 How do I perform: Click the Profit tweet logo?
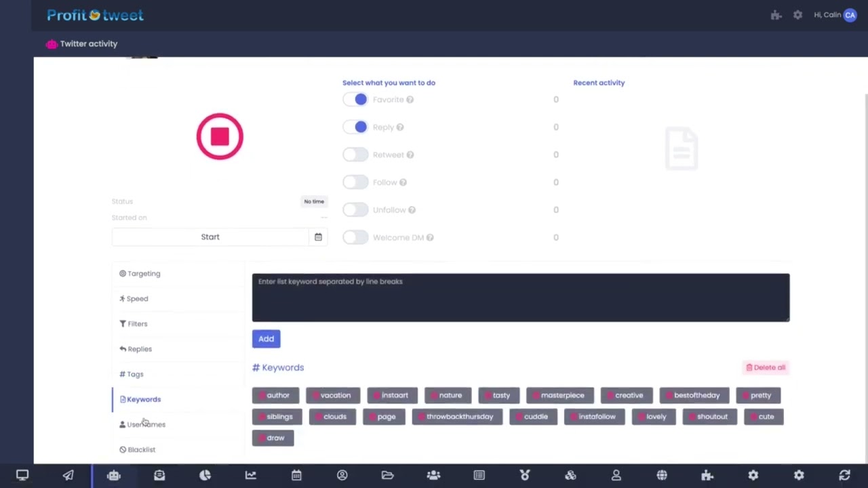coord(95,15)
